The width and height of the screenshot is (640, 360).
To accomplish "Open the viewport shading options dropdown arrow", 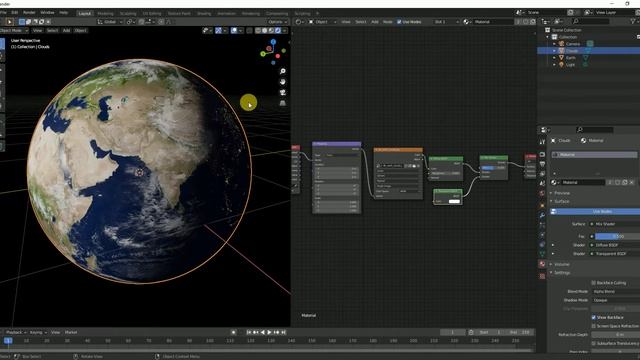I will click(284, 31).
